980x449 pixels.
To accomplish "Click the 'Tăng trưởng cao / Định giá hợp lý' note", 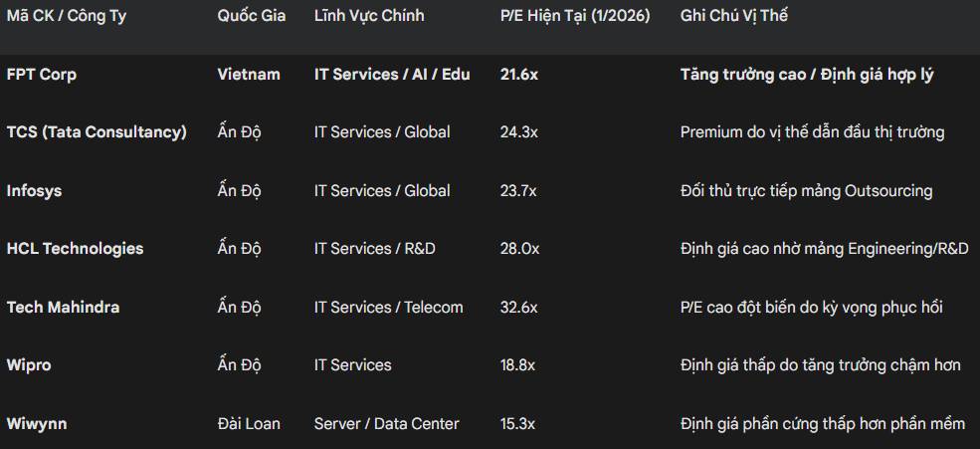I will click(x=807, y=75).
